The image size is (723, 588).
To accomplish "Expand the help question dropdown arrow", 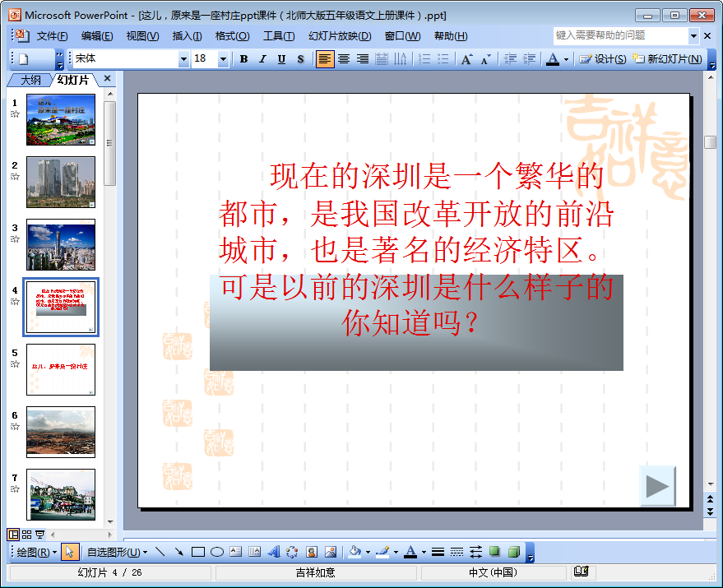I will pyautogui.click(x=693, y=35).
